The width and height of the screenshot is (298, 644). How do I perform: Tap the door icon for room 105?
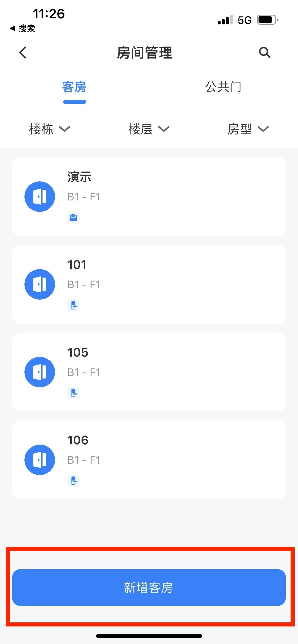(40, 372)
